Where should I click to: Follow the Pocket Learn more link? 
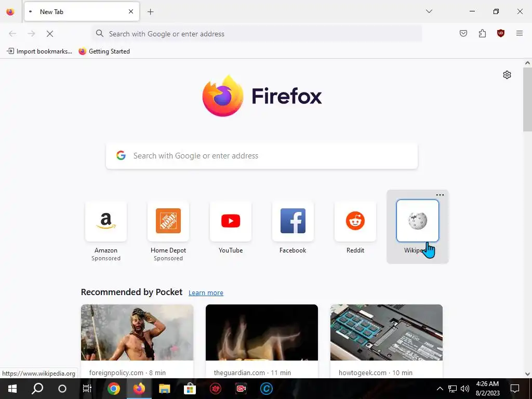pyautogui.click(x=206, y=293)
